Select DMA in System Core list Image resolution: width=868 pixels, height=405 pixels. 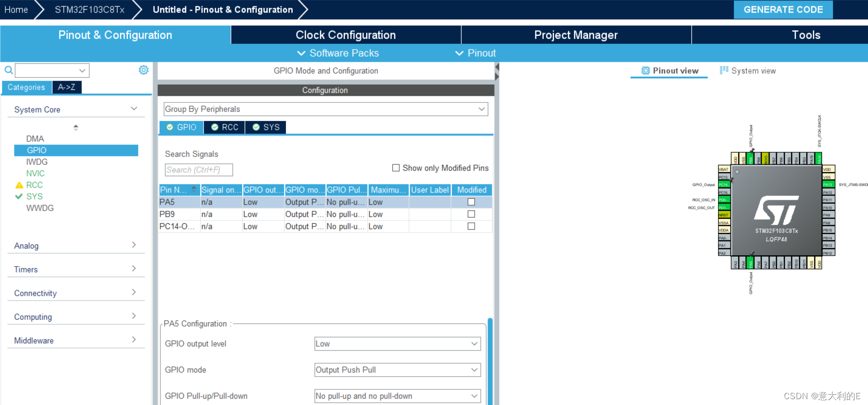(35, 139)
